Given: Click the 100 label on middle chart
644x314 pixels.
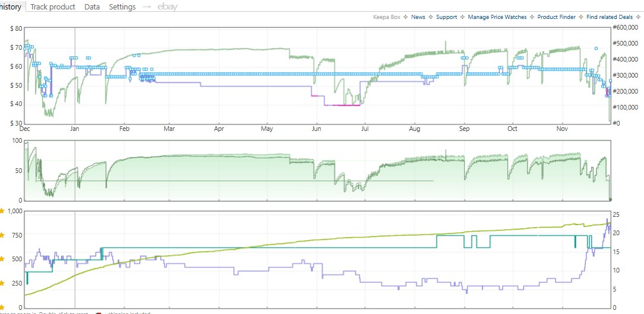Looking at the screenshot, I should click(17, 141).
